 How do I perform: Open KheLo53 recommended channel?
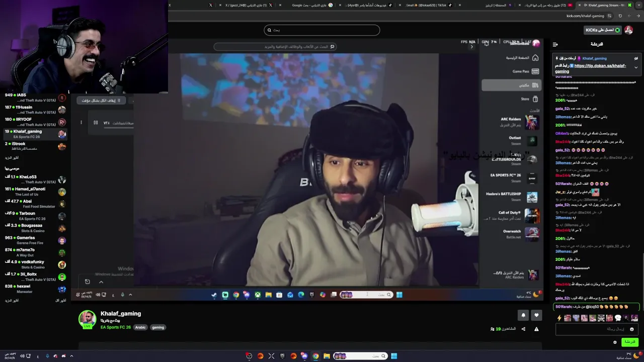coord(34,179)
